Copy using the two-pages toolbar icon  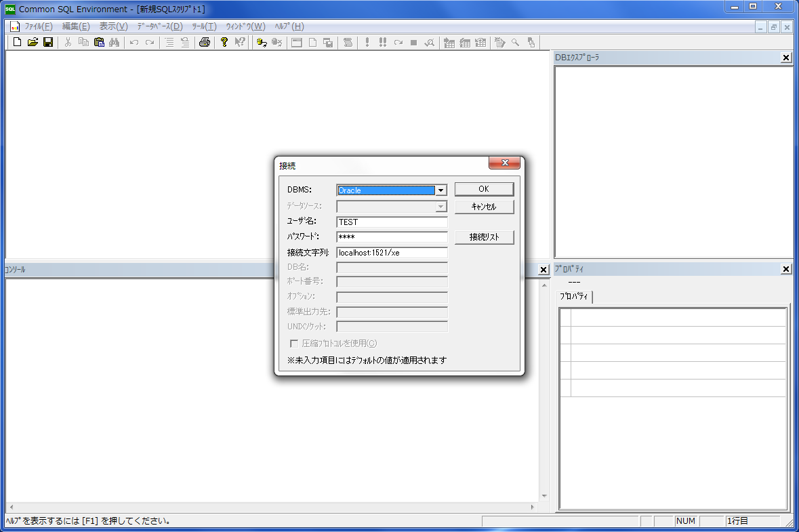click(x=83, y=42)
